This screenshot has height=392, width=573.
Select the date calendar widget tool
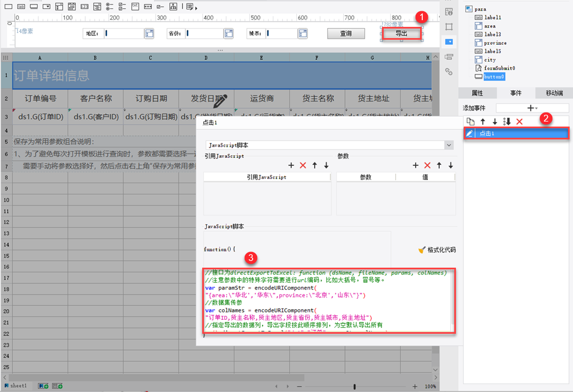tap(72, 7)
